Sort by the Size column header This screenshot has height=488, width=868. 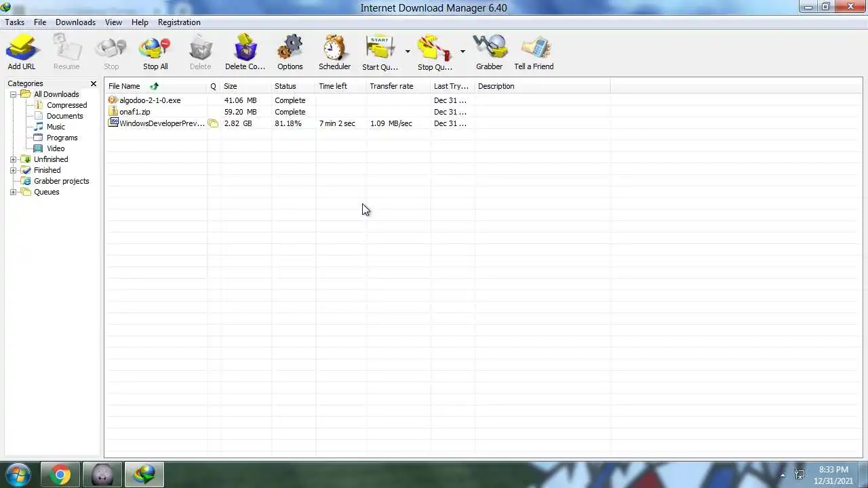click(246, 86)
